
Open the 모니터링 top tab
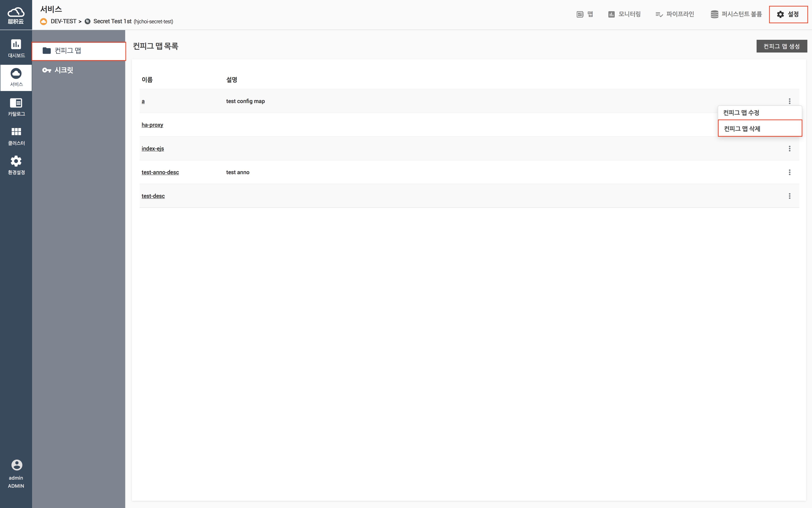click(624, 14)
